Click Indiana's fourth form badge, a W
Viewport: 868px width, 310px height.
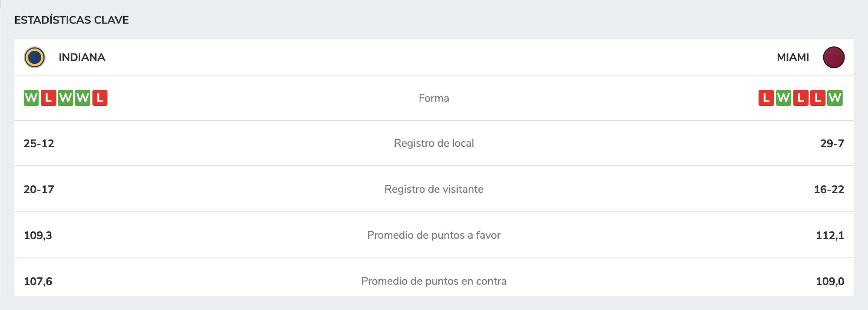(82, 98)
